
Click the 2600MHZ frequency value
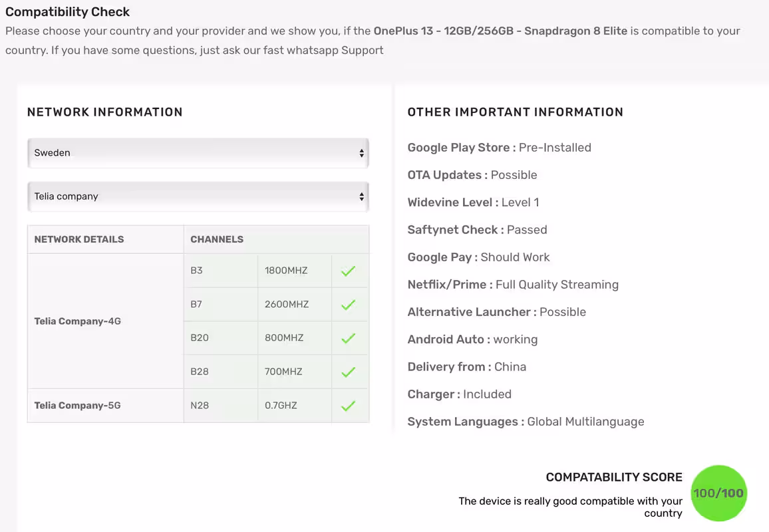coord(287,305)
